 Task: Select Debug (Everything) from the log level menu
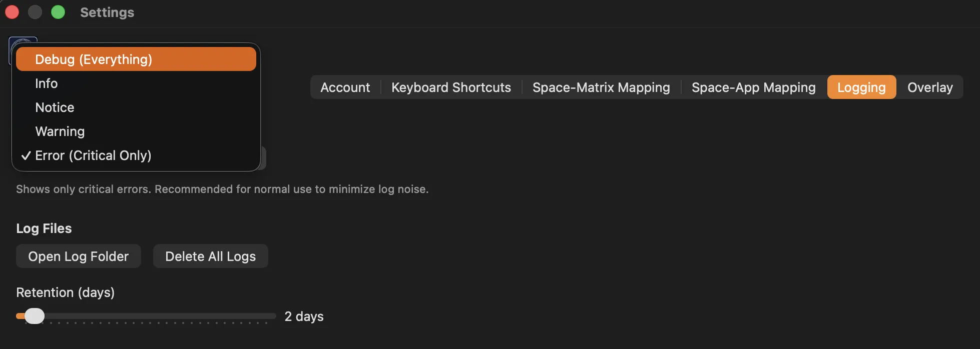click(x=93, y=59)
